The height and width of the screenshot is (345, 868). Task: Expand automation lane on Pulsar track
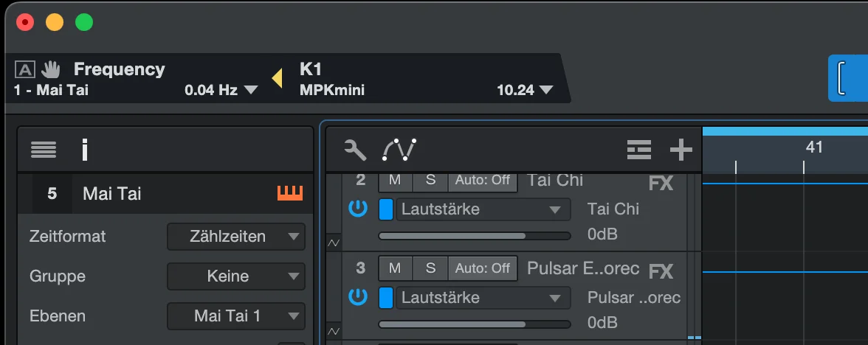(334, 331)
